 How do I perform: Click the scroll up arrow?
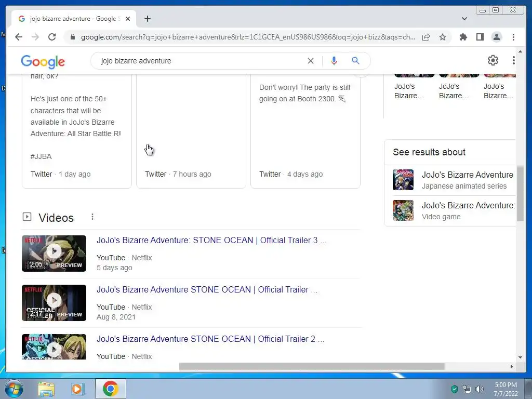tap(521, 51)
